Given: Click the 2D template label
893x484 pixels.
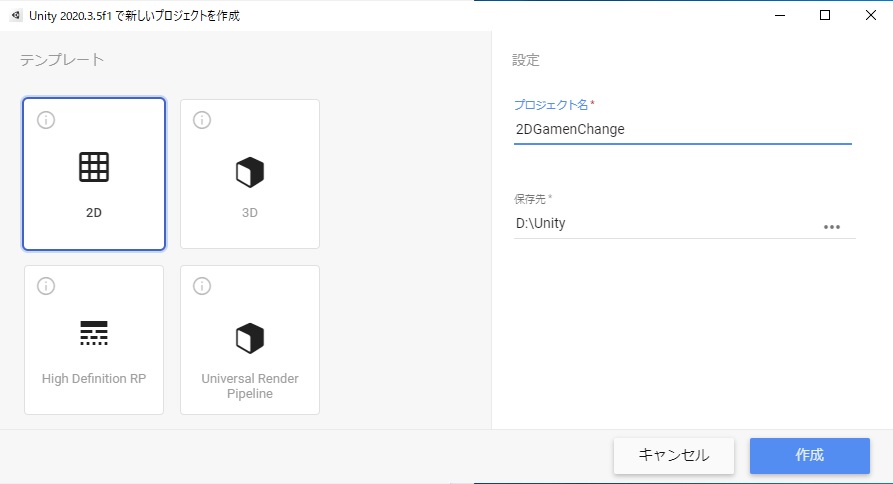Looking at the screenshot, I should click(x=94, y=213).
